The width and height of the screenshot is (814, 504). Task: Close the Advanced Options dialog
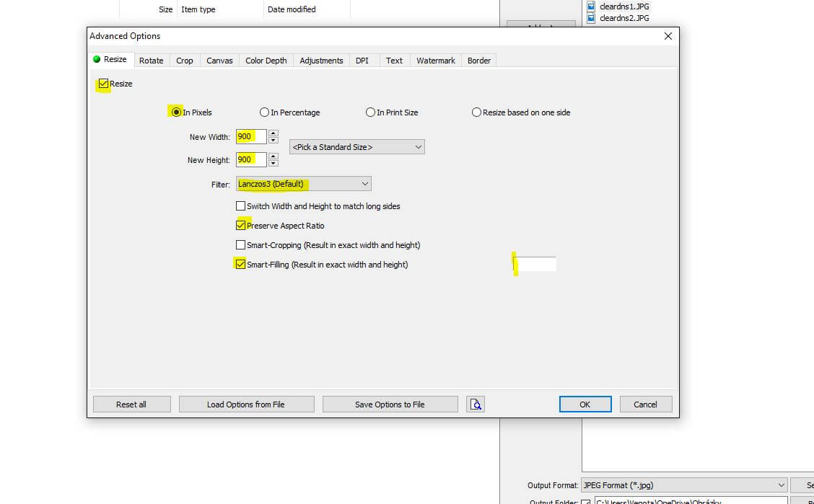pyautogui.click(x=668, y=36)
